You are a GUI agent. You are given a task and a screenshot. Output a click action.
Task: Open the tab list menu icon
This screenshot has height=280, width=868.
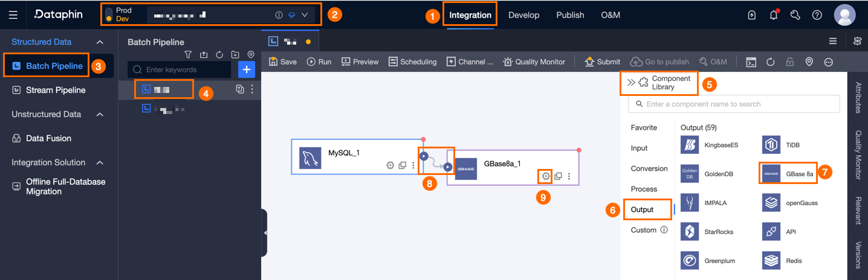[x=833, y=41]
